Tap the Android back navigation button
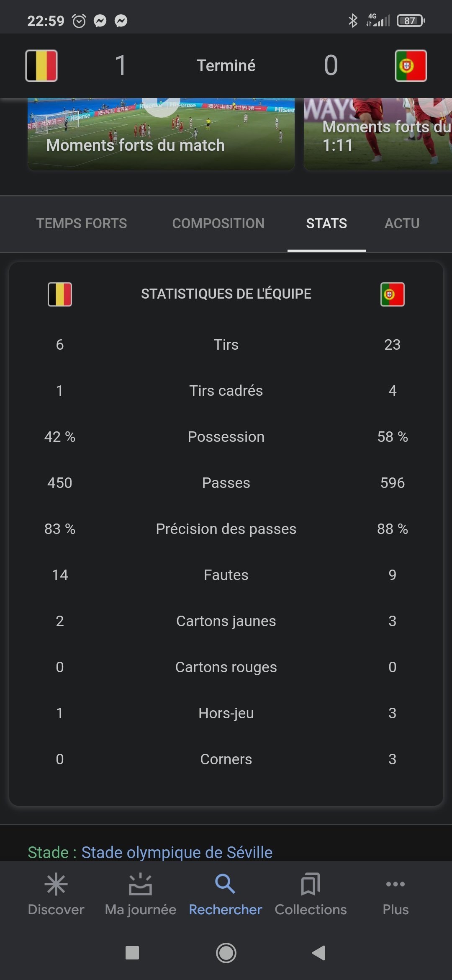 pos(319,953)
